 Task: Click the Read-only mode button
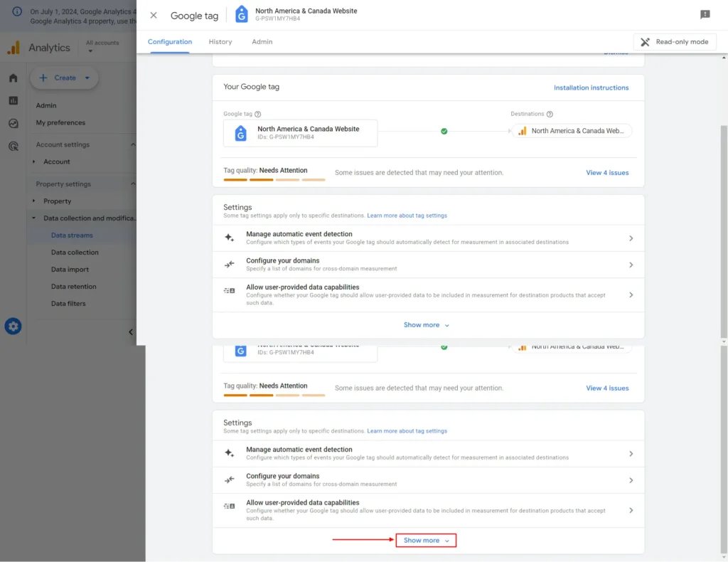pos(674,42)
